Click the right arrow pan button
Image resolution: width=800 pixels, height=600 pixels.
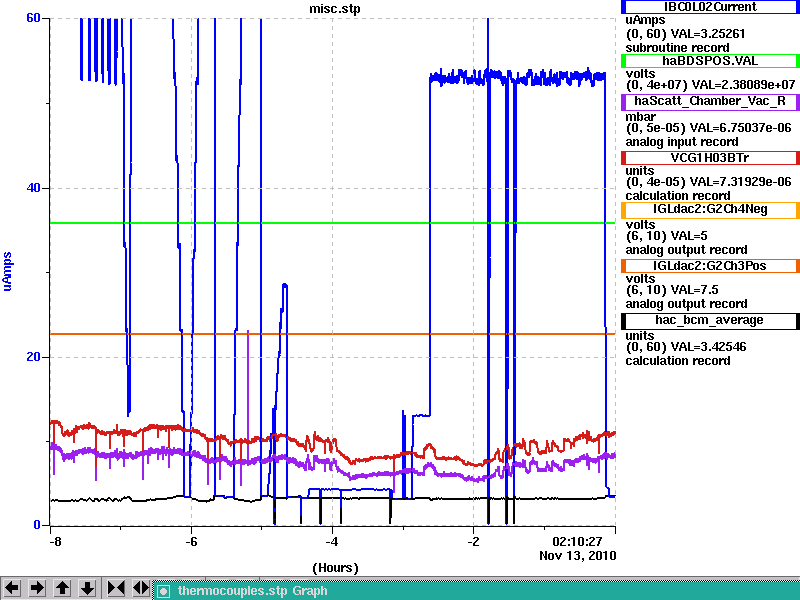(37, 588)
